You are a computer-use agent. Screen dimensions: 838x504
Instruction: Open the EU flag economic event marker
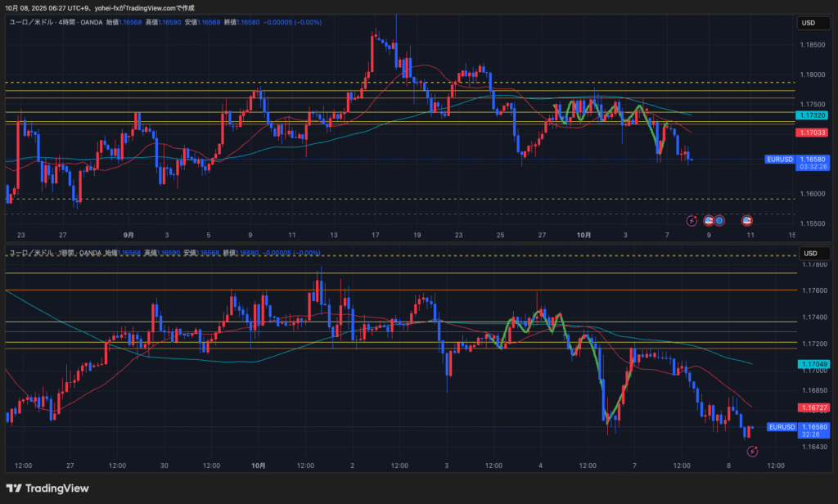[719, 220]
